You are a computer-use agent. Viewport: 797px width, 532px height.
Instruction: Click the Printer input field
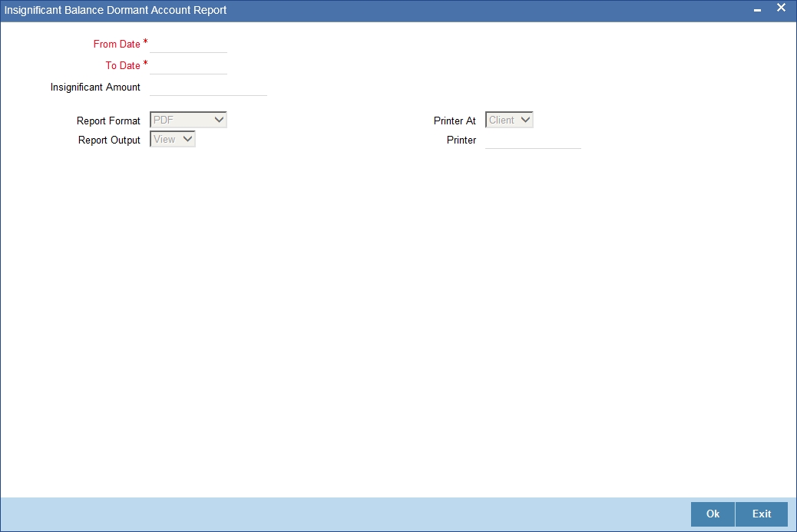coord(533,140)
